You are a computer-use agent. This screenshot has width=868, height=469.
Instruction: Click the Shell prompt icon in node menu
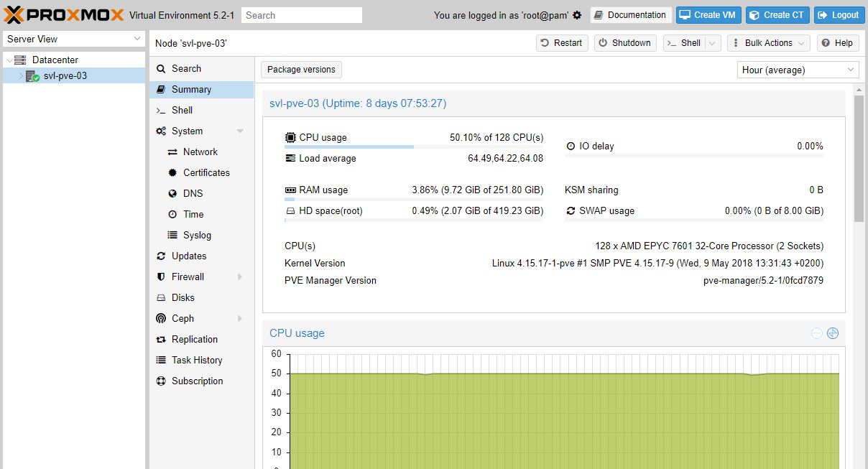(161, 111)
